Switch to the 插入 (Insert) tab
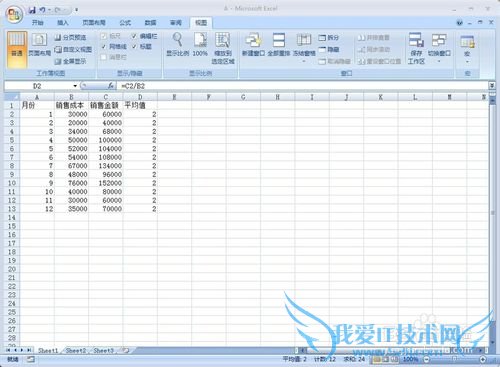The image size is (500, 367). pyautogui.click(x=63, y=23)
